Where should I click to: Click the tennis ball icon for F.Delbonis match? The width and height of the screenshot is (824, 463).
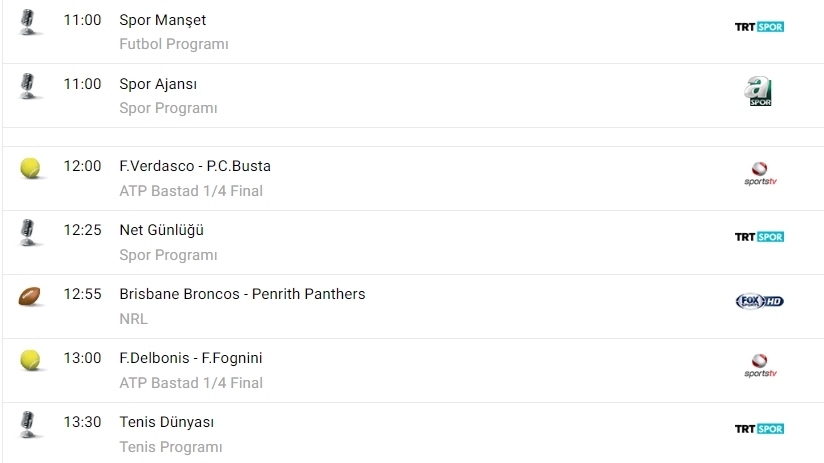(x=30, y=360)
